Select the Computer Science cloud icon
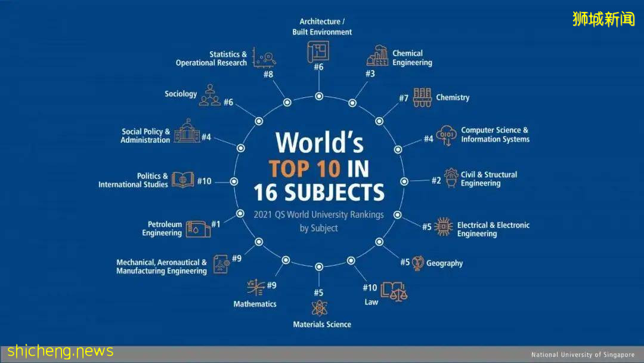 click(447, 135)
